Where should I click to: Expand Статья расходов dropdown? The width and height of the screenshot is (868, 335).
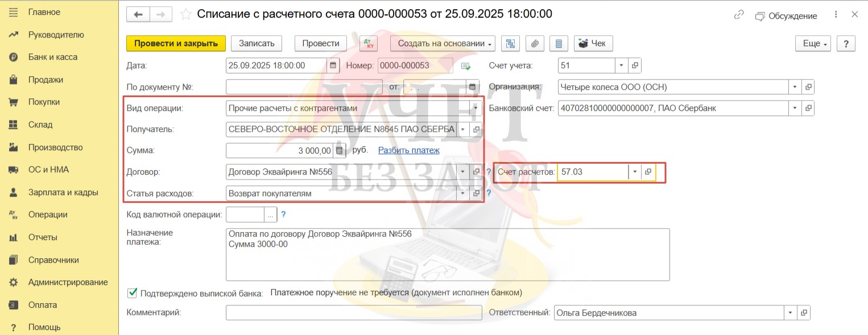[462, 193]
